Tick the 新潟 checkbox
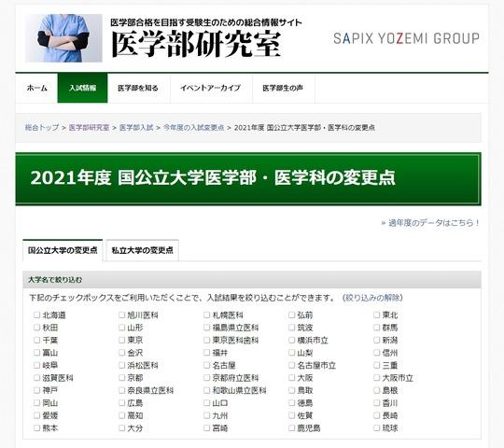This screenshot has height=448, width=504. pyautogui.click(x=377, y=340)
